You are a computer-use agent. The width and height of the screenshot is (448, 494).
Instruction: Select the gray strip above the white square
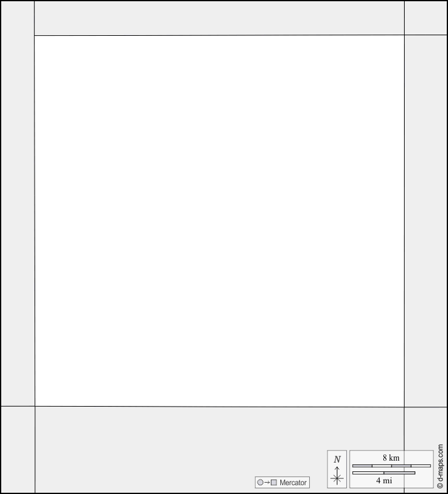pos(219,18)
